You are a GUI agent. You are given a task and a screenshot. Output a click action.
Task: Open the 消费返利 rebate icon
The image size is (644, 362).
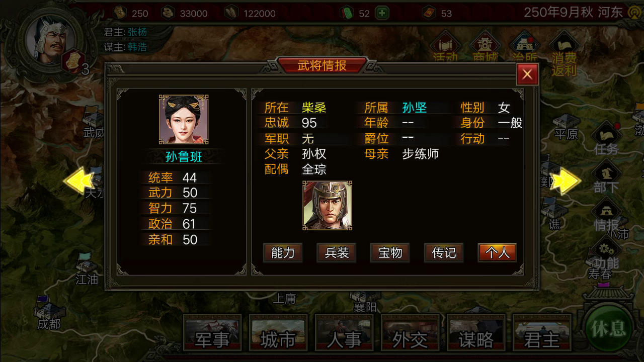(564, 53)
